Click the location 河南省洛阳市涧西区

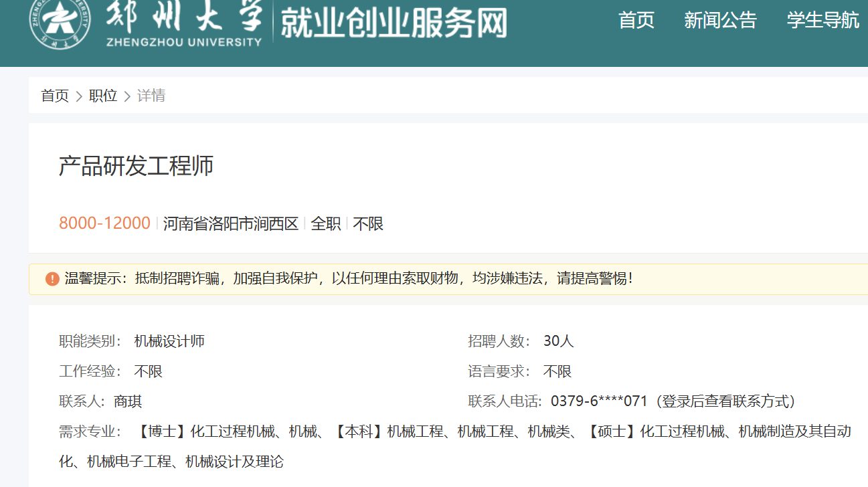click(x=231, y=223)
